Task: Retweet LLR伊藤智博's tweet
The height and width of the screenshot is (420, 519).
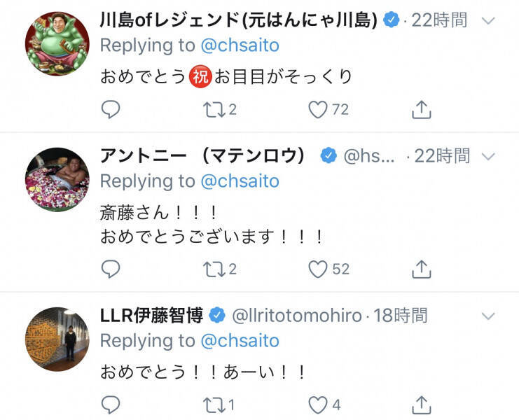Action: pyautogui.click(x=211, y=404)
